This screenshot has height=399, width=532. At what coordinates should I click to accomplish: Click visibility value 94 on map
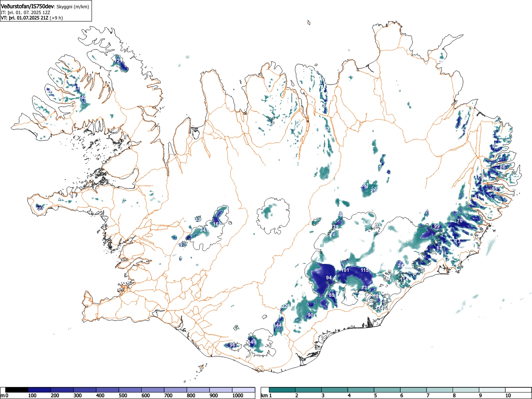[x=329, y=278]
